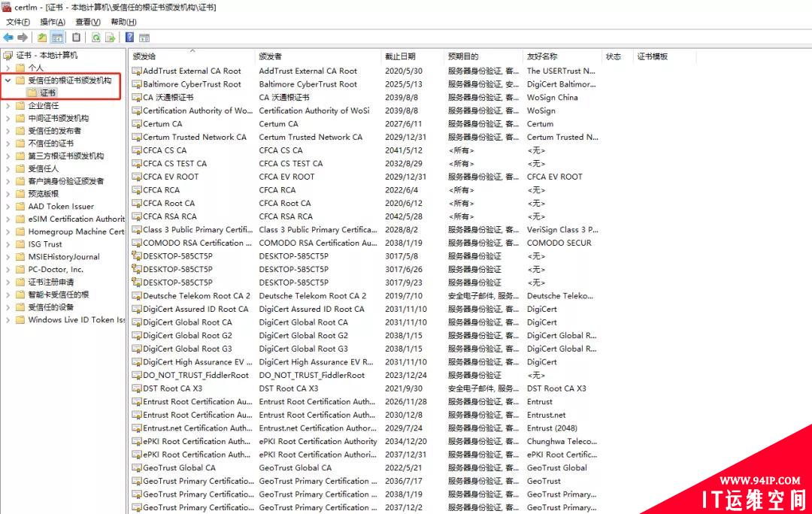Open the 操作(A) menu
Screen dimensions: 812x514
click(53, 22)
